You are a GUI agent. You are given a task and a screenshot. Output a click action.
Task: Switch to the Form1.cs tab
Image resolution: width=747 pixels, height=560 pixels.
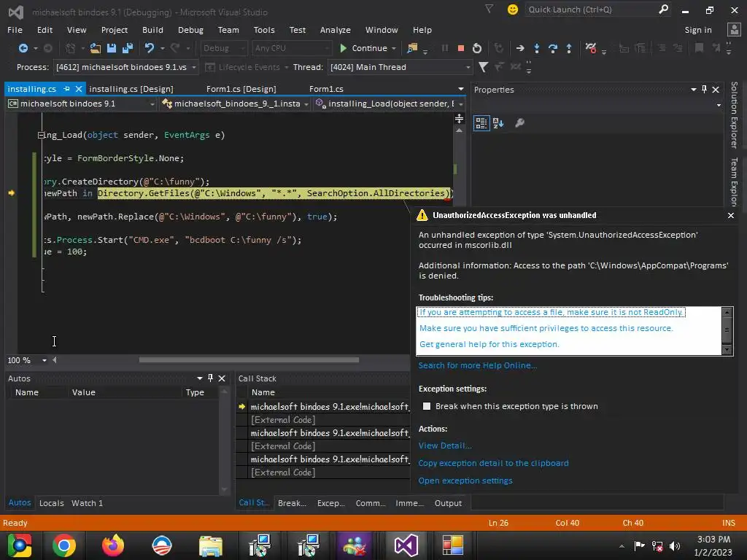pyautogui.click(x=326, y=89)
